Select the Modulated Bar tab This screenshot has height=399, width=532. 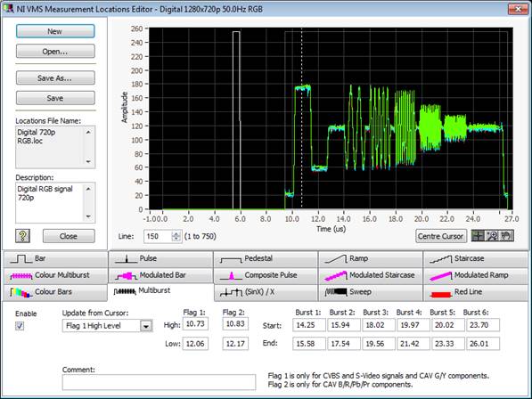[x=160, y=275]
